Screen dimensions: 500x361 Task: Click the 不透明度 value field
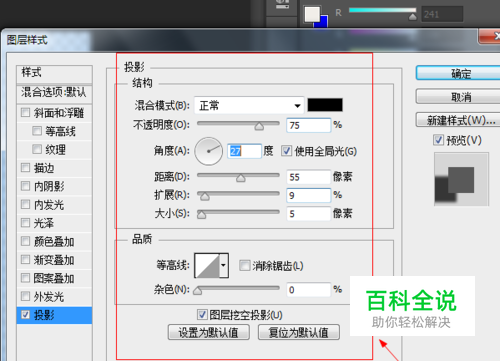click(309, 125)
